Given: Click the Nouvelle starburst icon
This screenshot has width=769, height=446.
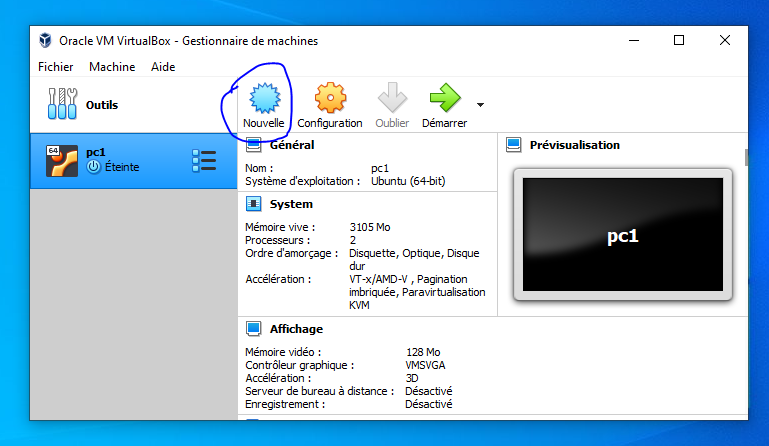Looking at the screenshot, I should point(265,98).
